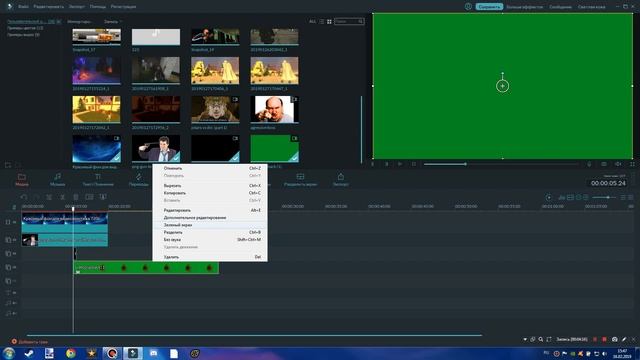640x360 pixels.
Task: Click the volume speaker icon under the preview
Action: (x=618, y=164)
